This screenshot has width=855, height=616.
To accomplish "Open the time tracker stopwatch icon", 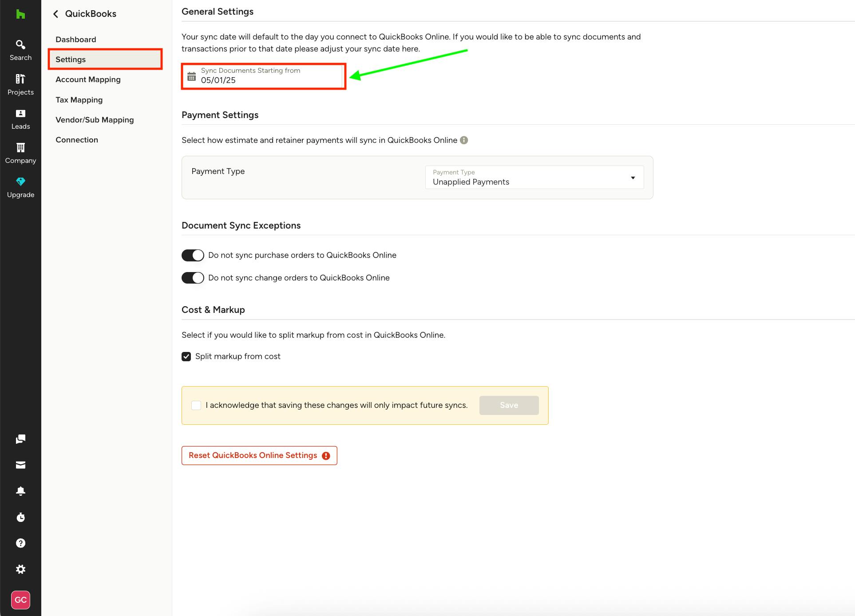I will tap(20, 517).
